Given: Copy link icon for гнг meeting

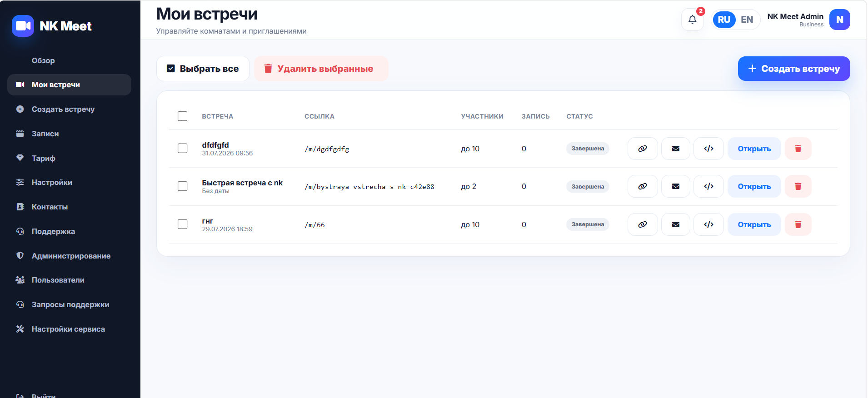Looking at the screenshot, I should 643,224.
